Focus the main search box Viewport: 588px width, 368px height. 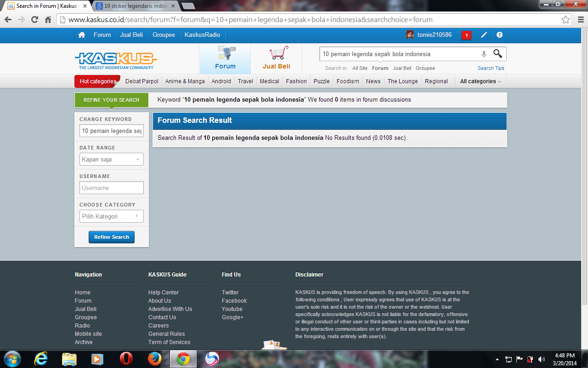click(400, 54)
